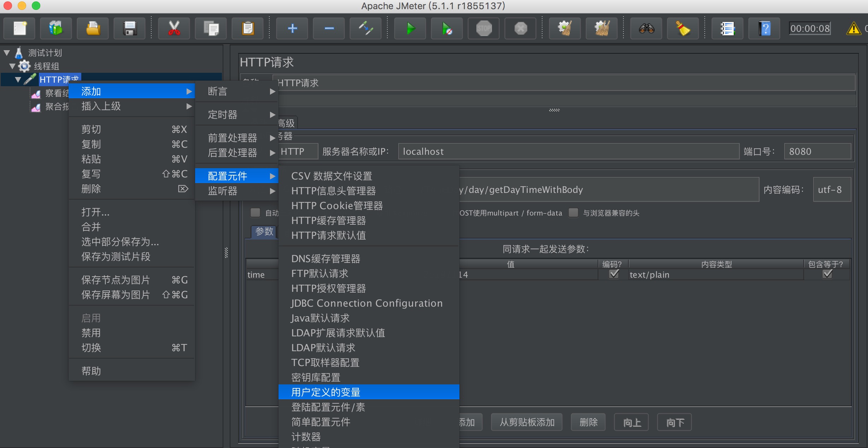Switch to the 参数 tab
Viewport: 868px width, 448px height.
tap(264, 231)
